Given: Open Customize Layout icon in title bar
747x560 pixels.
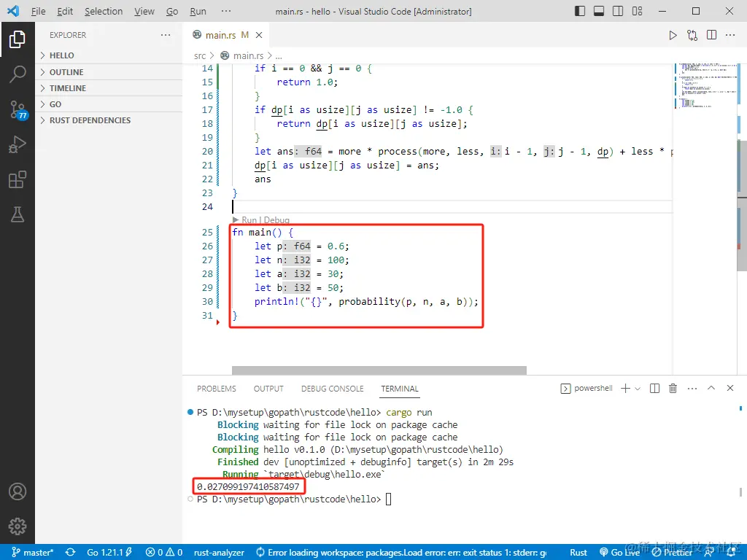Looking at the screenshot, I should [x=637, y=11].
